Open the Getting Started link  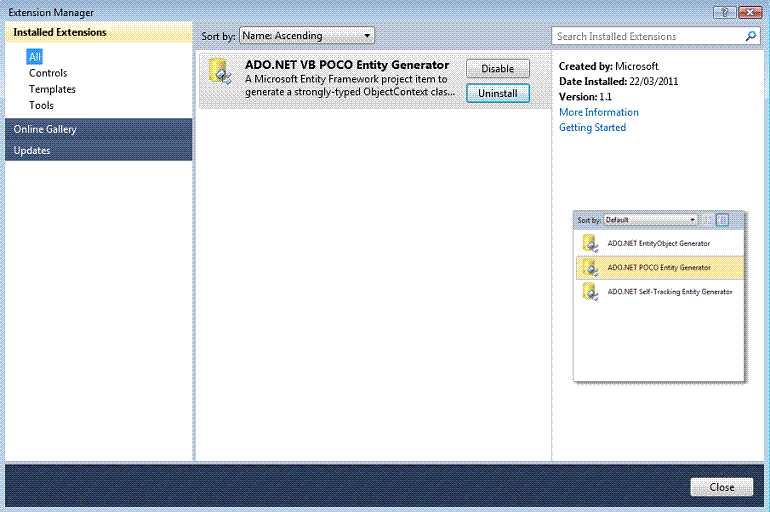pos(592,127)
